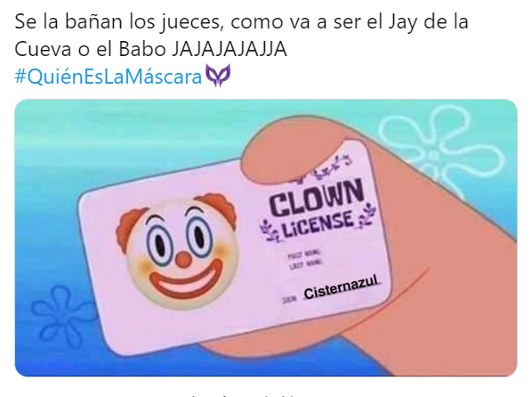The width and height of the screenshot is (532, 397).
Task: Click the leaf ornament above CLOWN text
Action: tap(326, 169)
